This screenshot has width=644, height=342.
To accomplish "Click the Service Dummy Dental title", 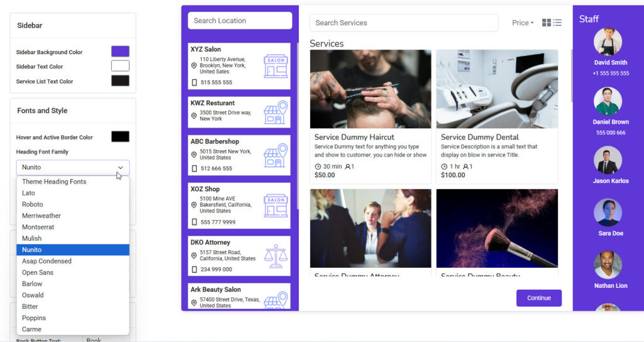I will pyautogui.click(x=480, y=137).
